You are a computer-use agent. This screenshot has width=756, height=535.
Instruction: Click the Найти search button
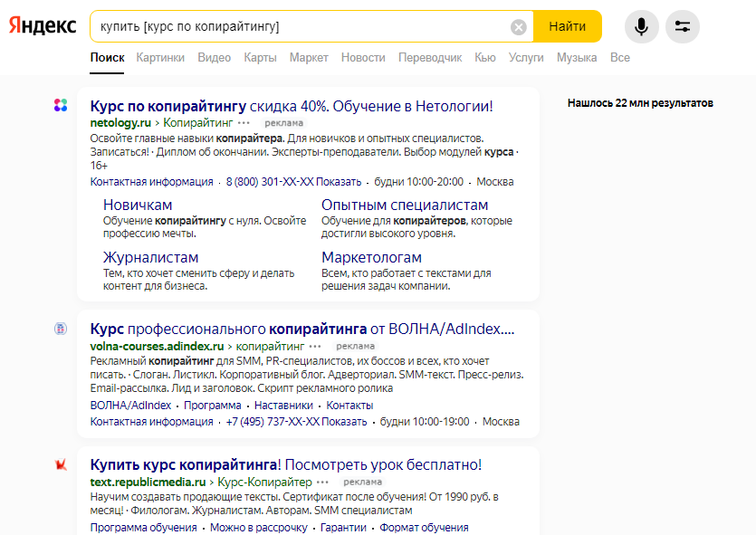point(568,26)
